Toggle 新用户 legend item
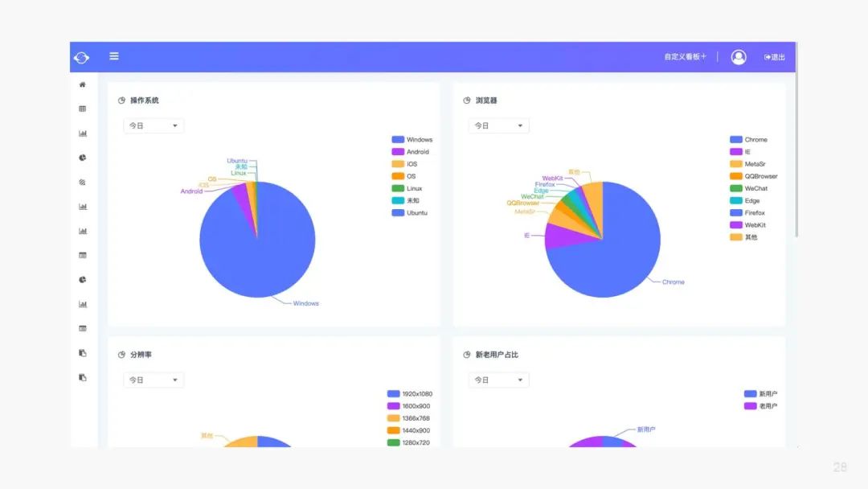868x489 pixels. coord(760,394)
